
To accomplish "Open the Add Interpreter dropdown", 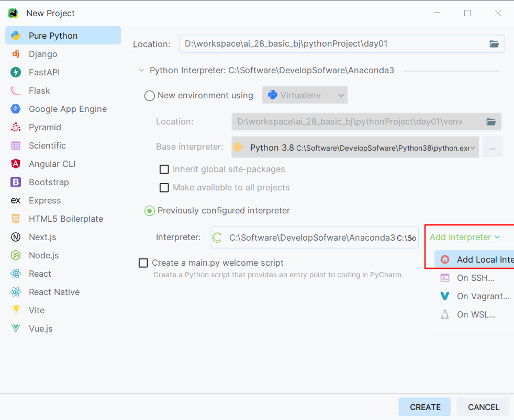I will click(465, 237).
